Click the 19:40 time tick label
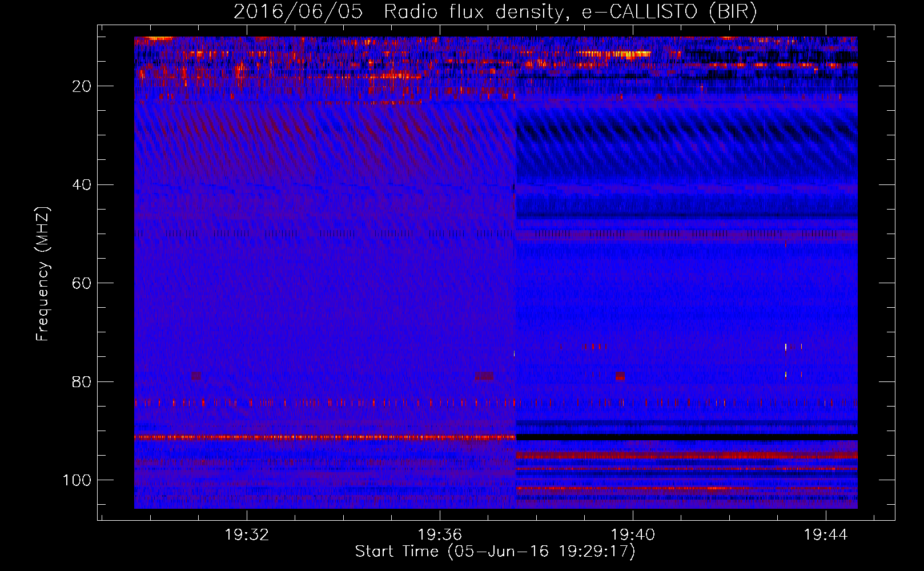924x571 pixels. pos(633,535)
